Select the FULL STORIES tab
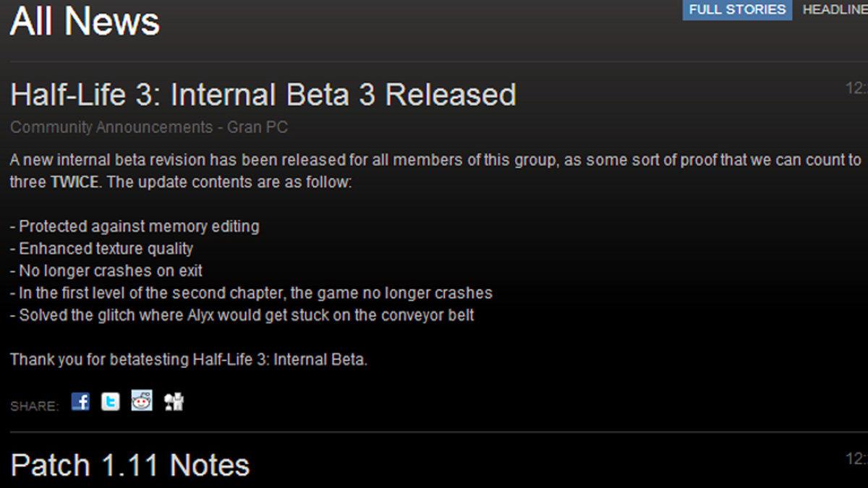Screen dimensions: 868x488 click(736, 9)
